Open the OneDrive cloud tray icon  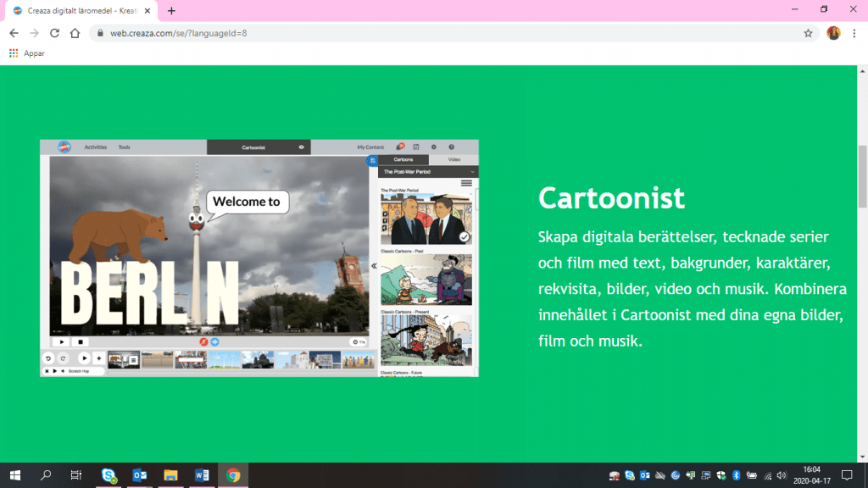[660, 476]
